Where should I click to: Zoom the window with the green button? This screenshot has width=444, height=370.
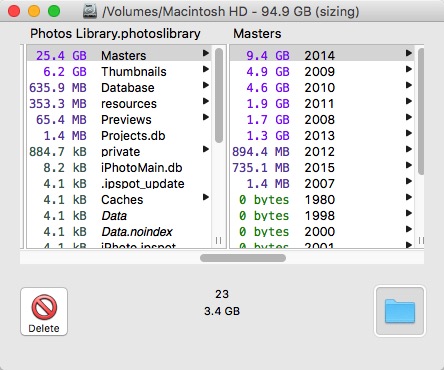click(54, 11)
